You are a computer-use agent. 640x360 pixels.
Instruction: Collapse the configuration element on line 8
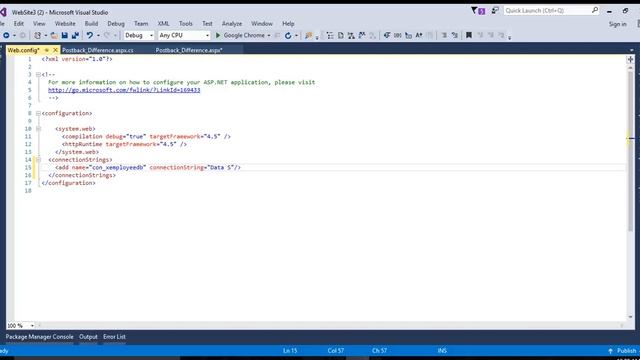(38, 113)
